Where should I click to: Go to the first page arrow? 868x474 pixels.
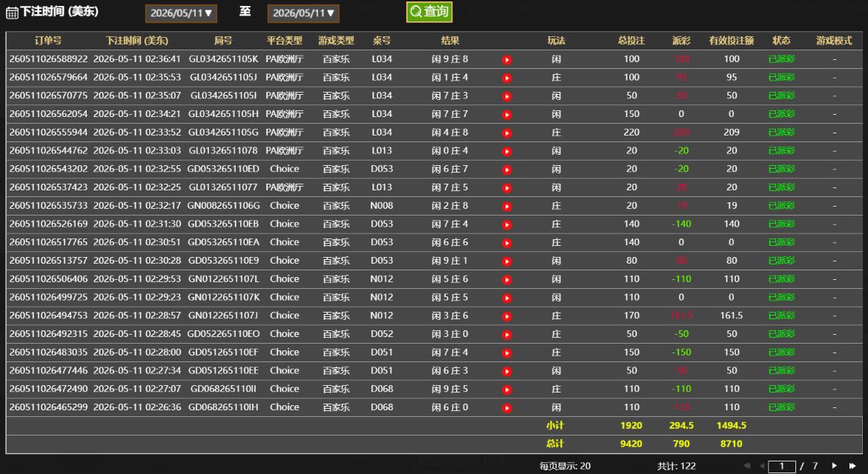tap(746, 466)
